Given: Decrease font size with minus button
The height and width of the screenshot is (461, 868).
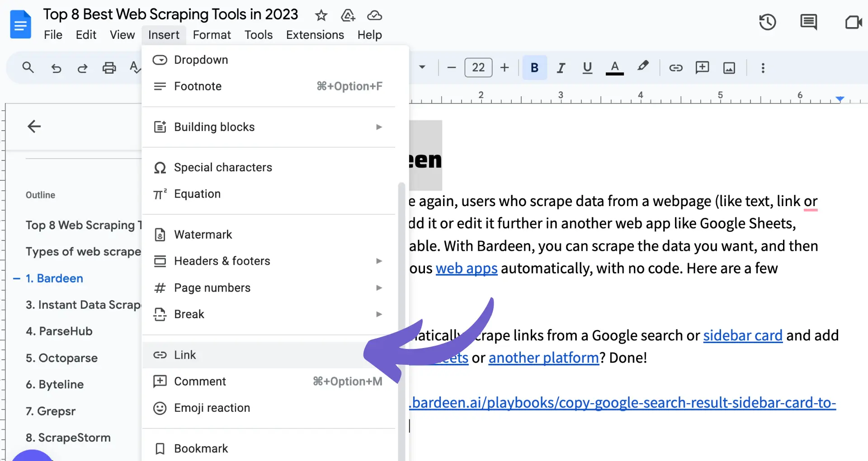Looking at the screenshot, I should pos(451,68).
